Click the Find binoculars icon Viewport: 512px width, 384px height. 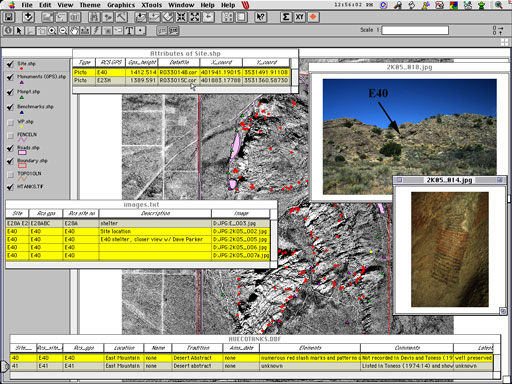pyautogui.click(x=95, y=17)
